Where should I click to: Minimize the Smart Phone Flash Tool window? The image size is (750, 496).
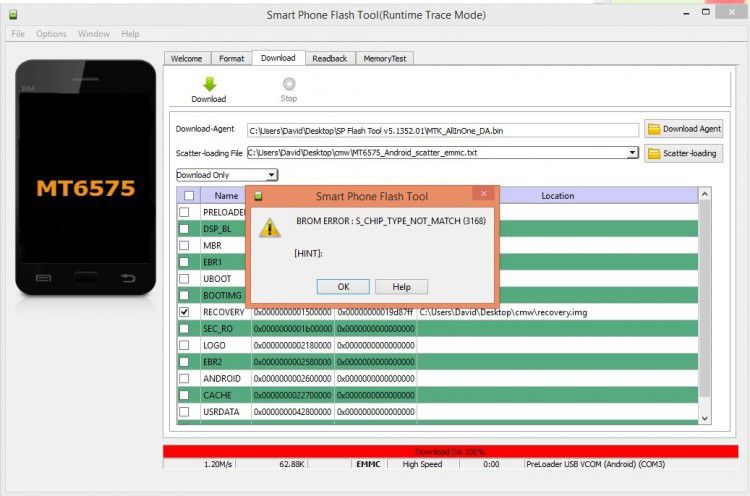click(686, 14)
